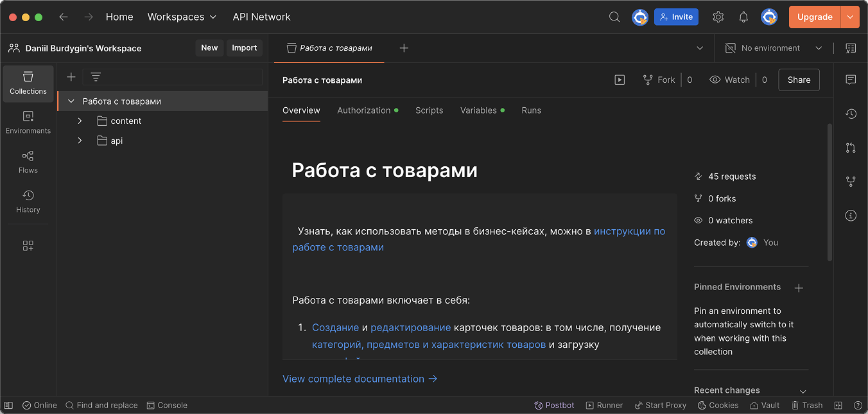Switch to the Authorization tab
868x414 pixels.
pos(363,110)
